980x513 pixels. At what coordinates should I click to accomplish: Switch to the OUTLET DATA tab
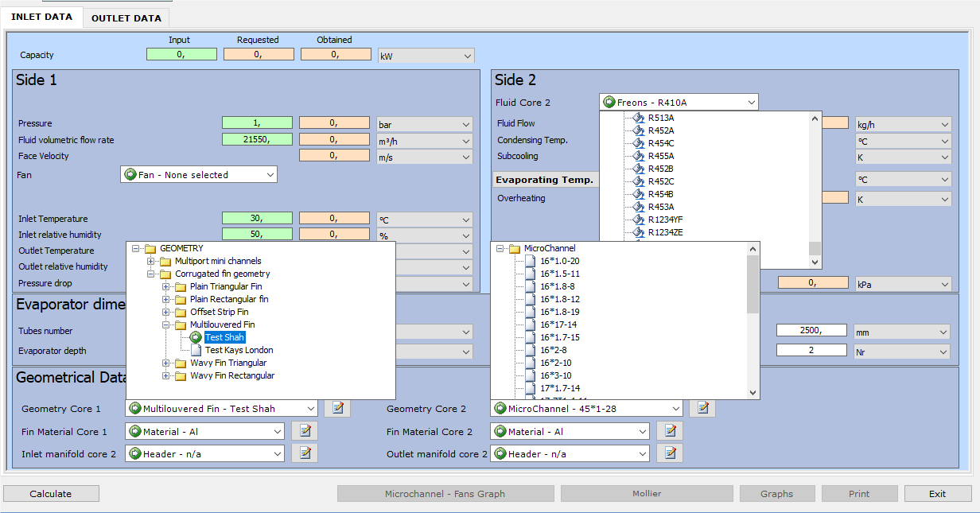(x=126, y=17)
